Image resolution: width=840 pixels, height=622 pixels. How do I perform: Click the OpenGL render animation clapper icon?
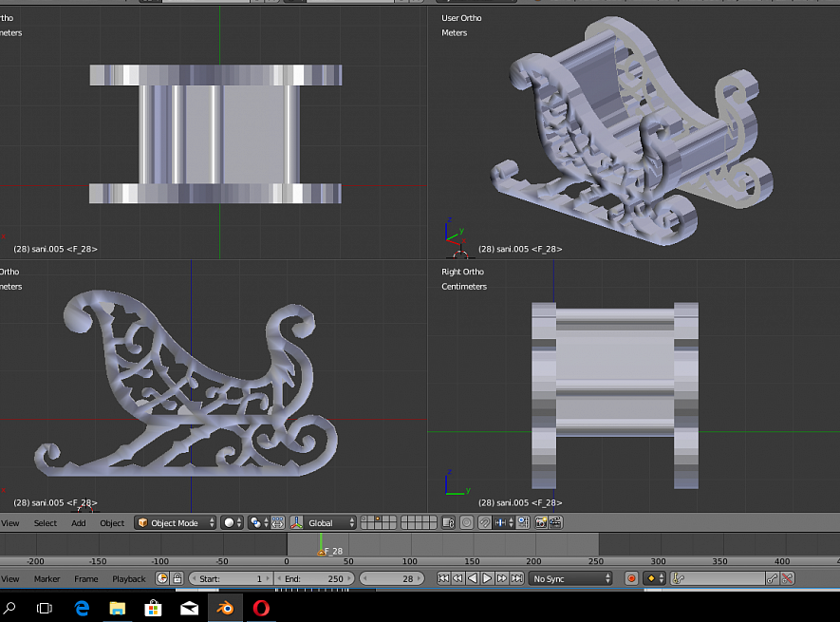tap(555, 522)
